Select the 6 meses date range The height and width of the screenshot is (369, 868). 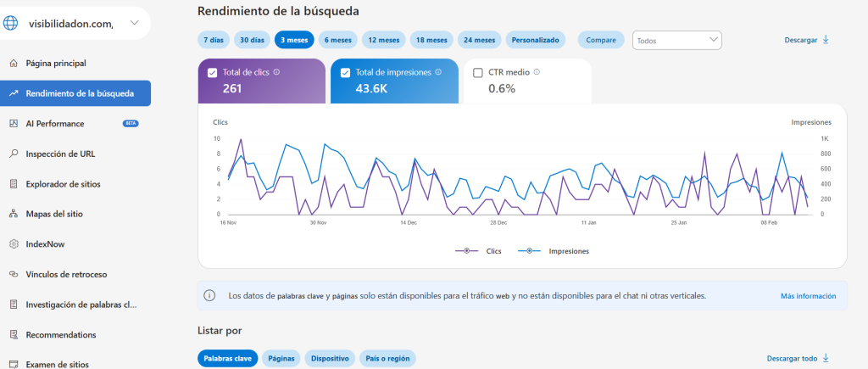(x=338, y=40)
